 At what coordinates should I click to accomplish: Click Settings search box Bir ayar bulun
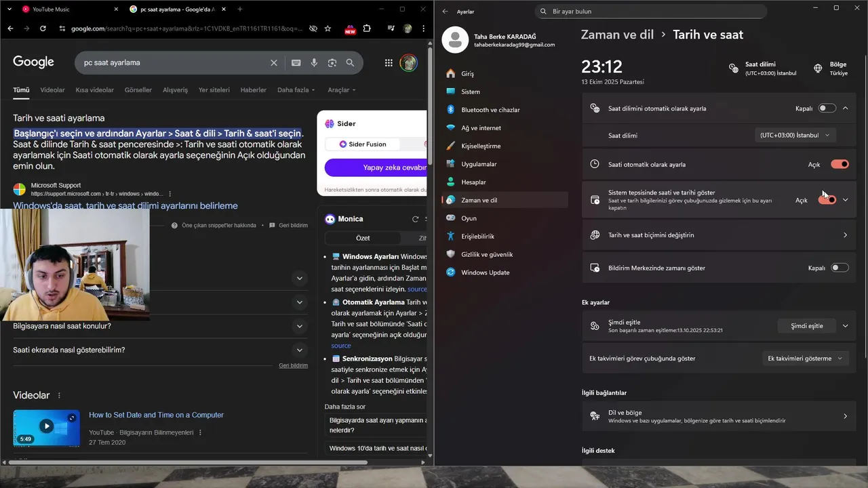[650, 12]
